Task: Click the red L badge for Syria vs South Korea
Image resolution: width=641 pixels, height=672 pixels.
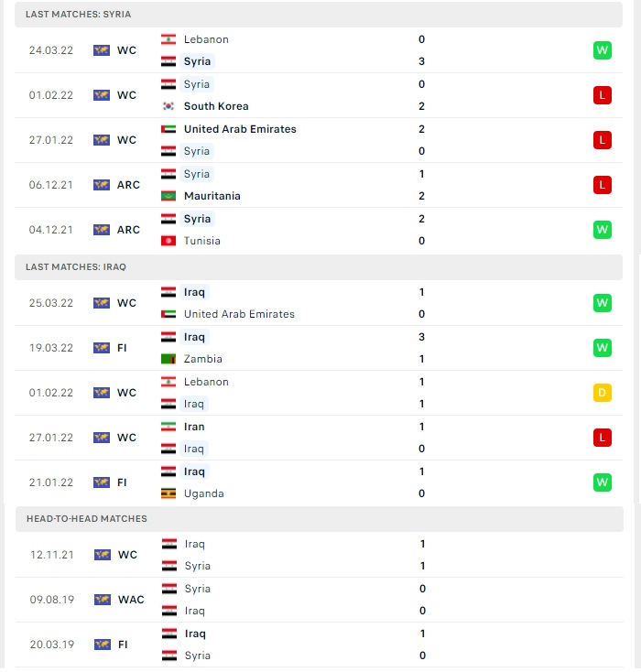Action: [x=602, y=95]
